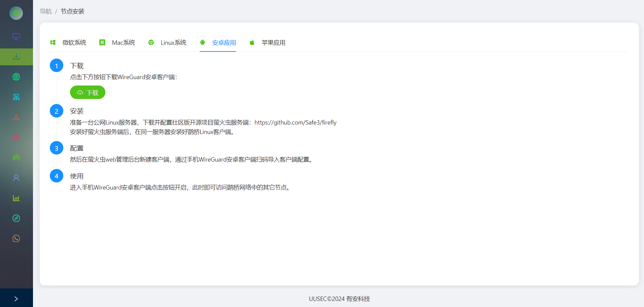Click the Mac command icon on Mac系统 tab

102,42
